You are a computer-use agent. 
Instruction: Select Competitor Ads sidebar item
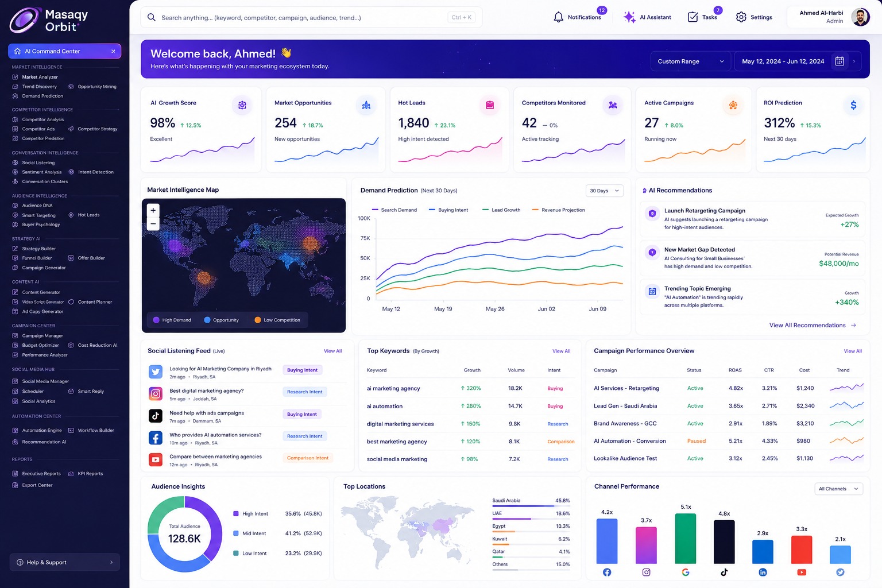tap(33, 129)
